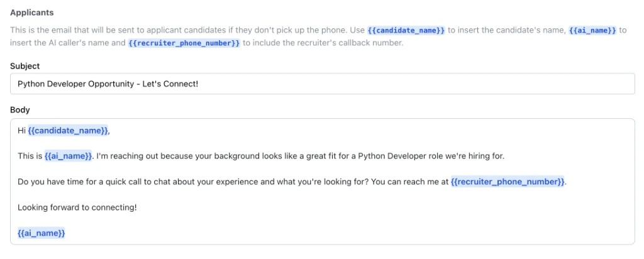Click the {{candidate_name}} tag in the greeting line
Viewport: 644px width, 259px height.
[68, 131]
